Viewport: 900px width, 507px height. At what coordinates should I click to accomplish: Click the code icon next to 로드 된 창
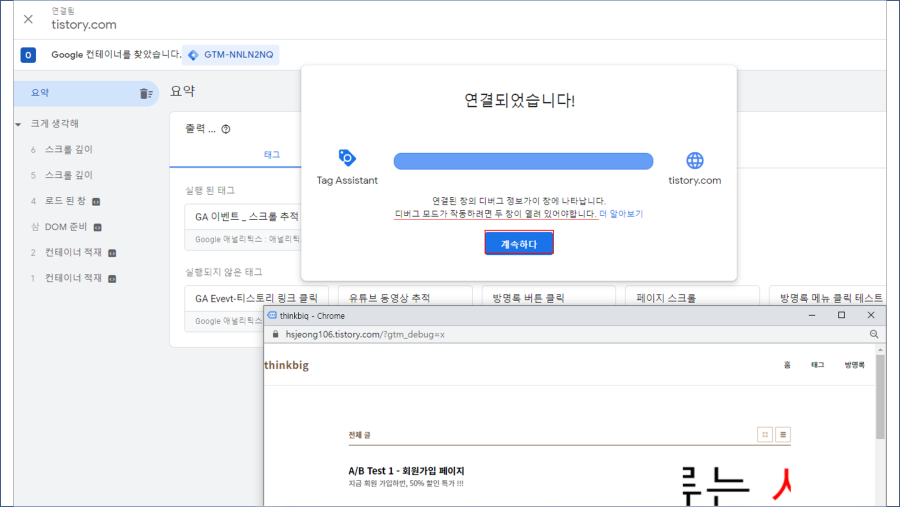tap(96, 202)
